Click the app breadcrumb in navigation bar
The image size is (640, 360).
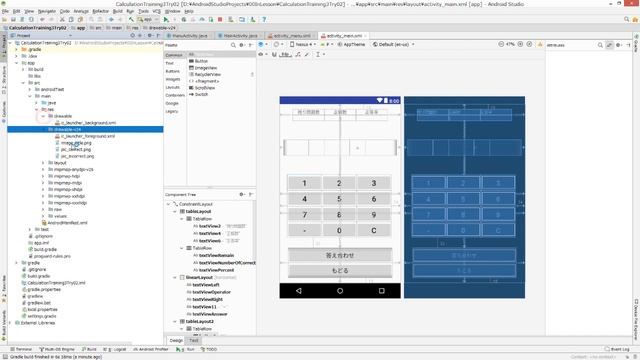coord(81,28)
